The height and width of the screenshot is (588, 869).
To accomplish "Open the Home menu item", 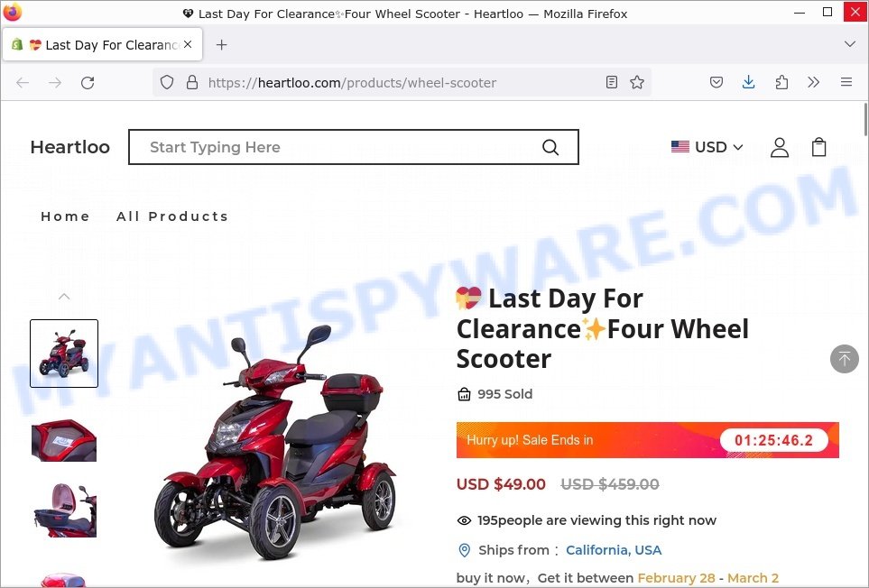I will [65, 216].
